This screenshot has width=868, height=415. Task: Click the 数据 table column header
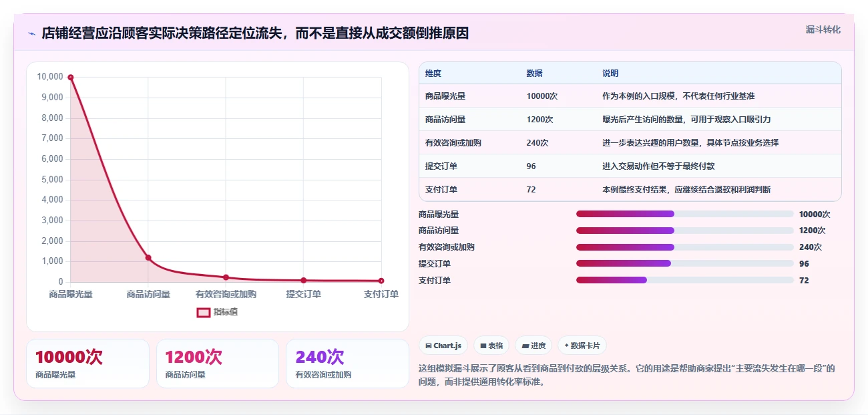(x=535, y=74)
